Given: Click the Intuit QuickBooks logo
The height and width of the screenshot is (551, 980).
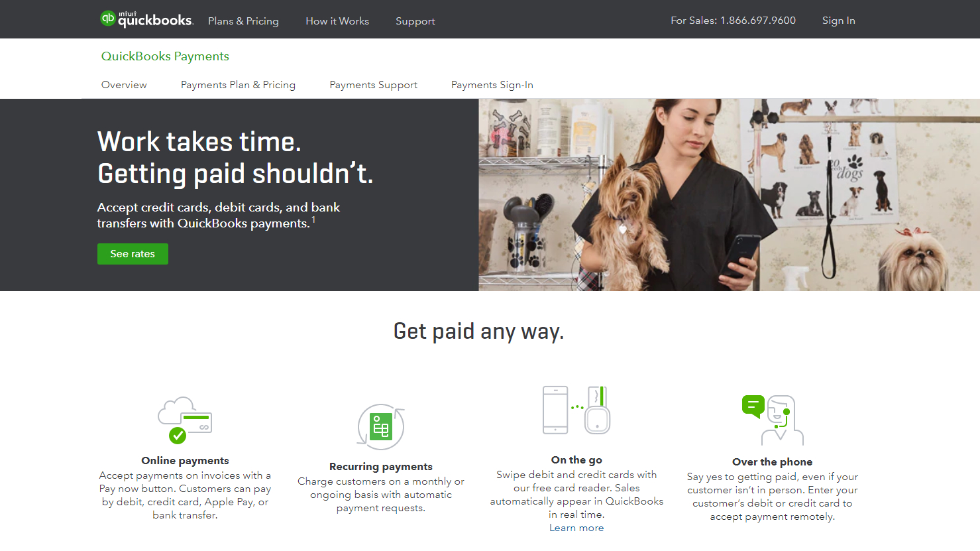Looking at the screenshot, I should 146,19.
